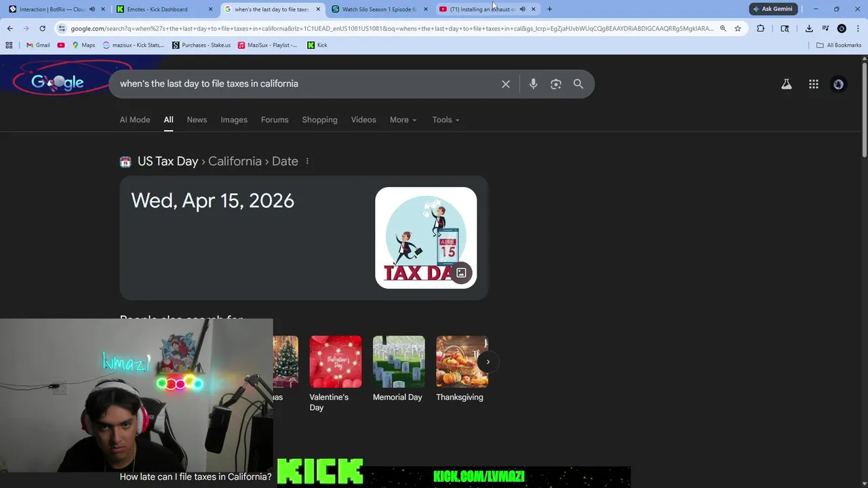Close the Emotes - Kick Dashboard tab

click(x=210, y=9)
